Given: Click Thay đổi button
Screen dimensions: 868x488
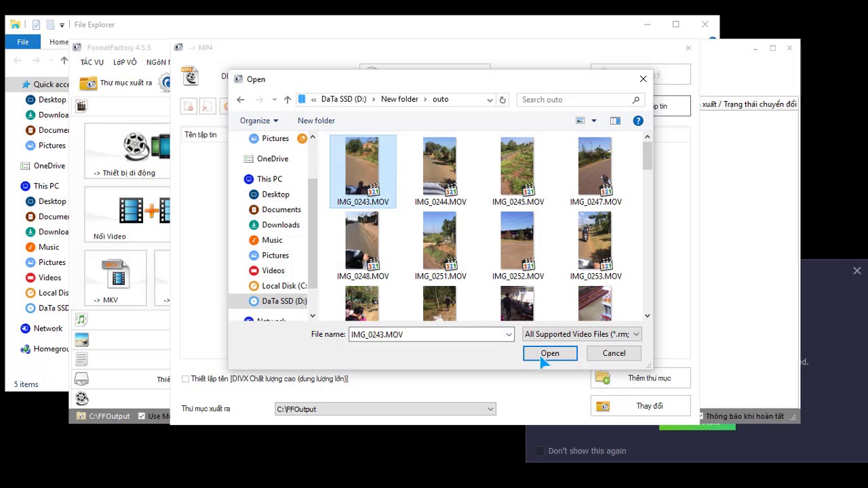Looking at the screenshot, I should point(640,406).
